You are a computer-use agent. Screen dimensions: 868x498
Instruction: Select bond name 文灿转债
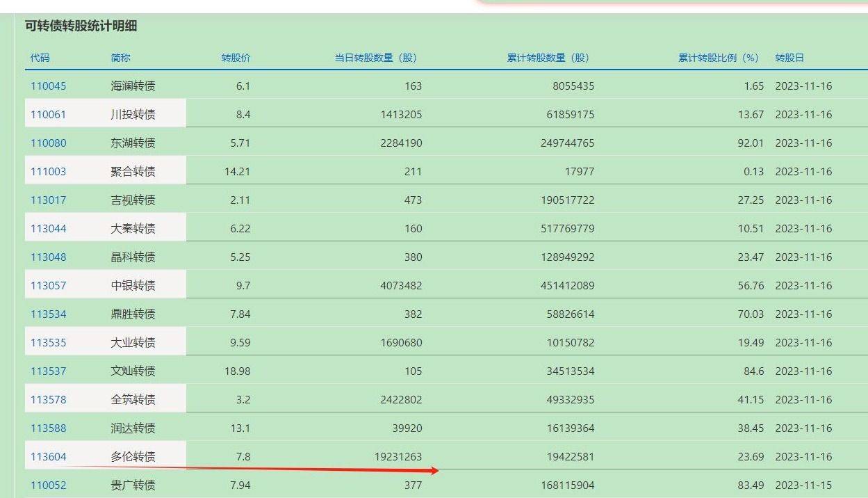(133, 371)
